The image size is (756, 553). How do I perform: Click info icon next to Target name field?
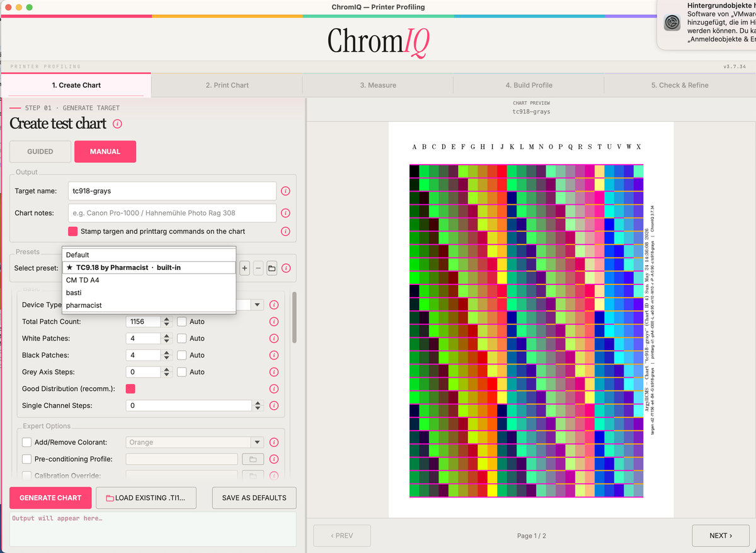[285, 191]
